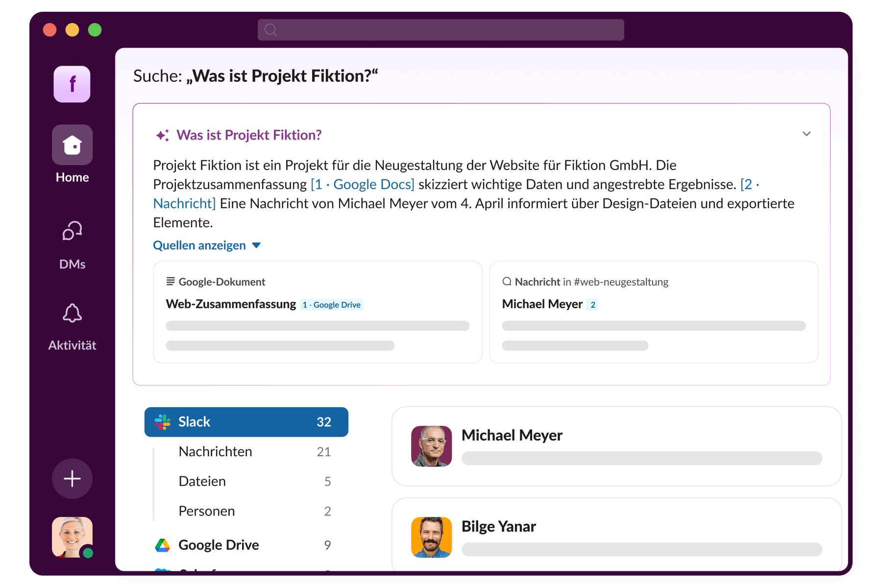The width and height of the screenshot is (882, 588).
Task: Click the Google Drive logo icon
Action: [162, 545]
